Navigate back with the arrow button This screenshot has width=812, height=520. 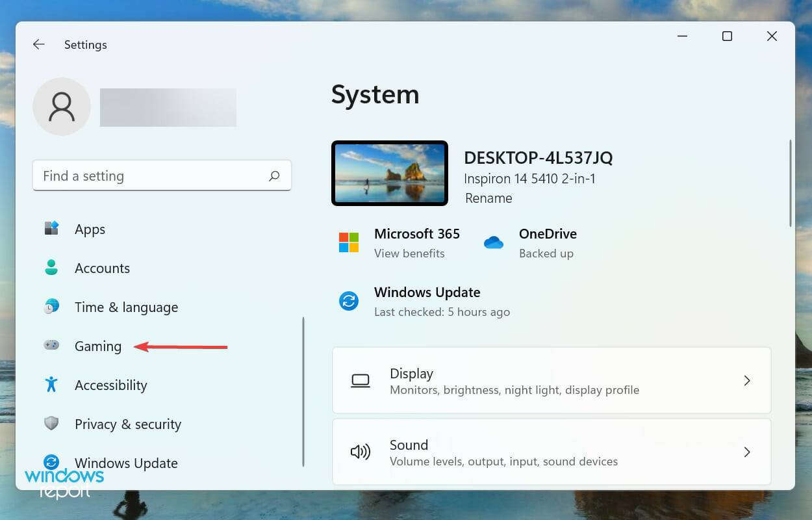click(x=38, y=44)
